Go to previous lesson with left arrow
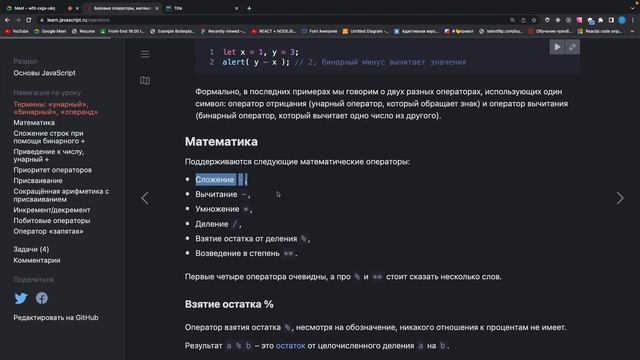The image size is (640, 360). (145, 198)
